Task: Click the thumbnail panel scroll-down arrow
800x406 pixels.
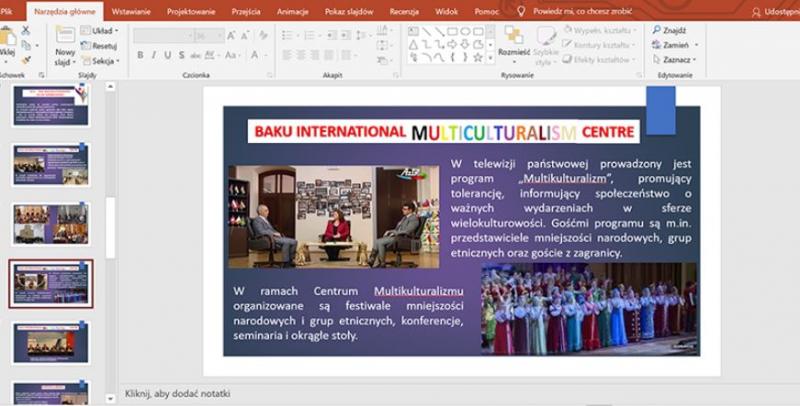Action: click(110, 398)
